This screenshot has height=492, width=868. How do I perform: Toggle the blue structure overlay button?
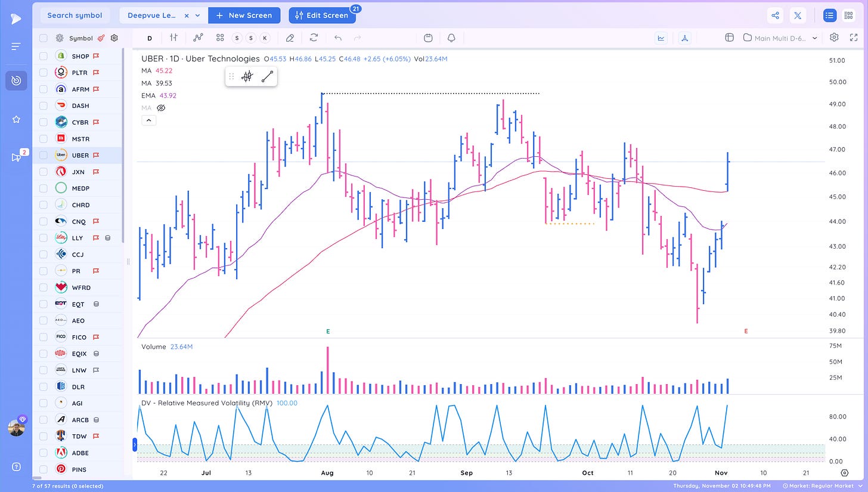[x=684, y=38]
